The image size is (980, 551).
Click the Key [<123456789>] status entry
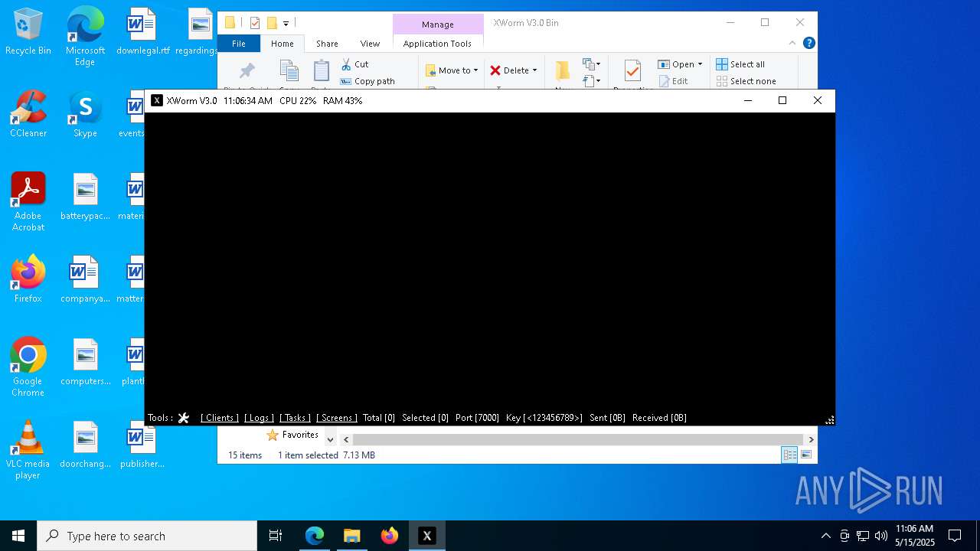[544, 418]
